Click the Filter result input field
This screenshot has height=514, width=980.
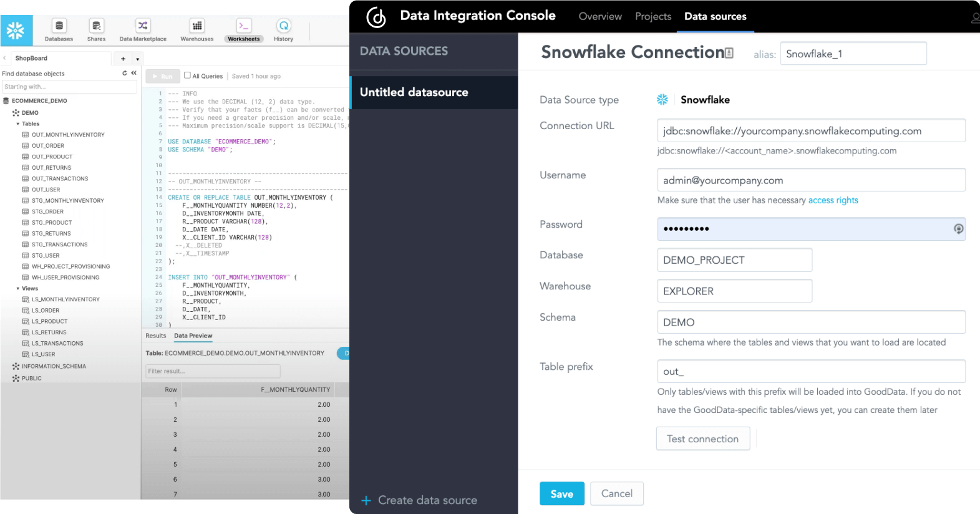coord(213,371)
